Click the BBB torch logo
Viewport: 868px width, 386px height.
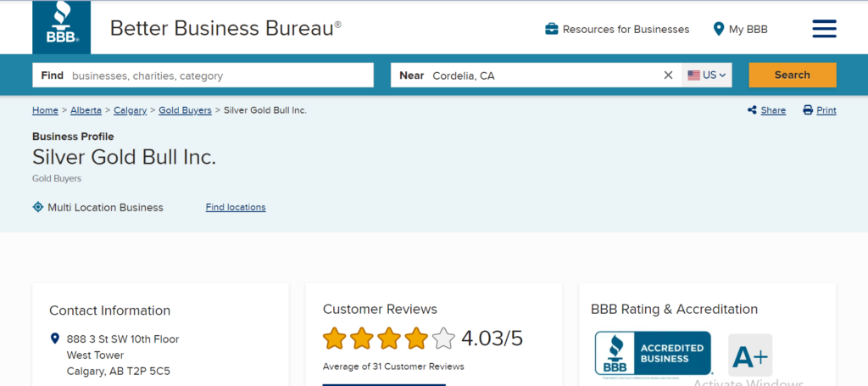click(61, 26)
